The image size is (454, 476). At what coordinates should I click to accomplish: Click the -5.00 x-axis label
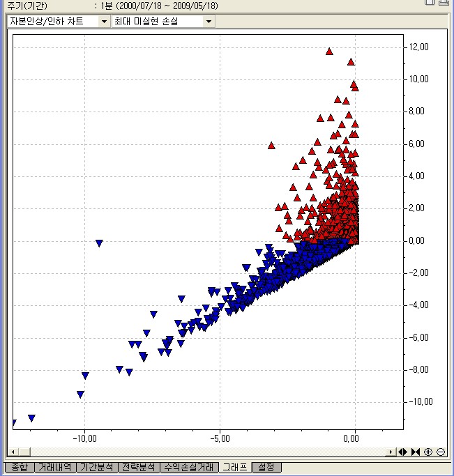pyautogui.click(x=220, y=438)
